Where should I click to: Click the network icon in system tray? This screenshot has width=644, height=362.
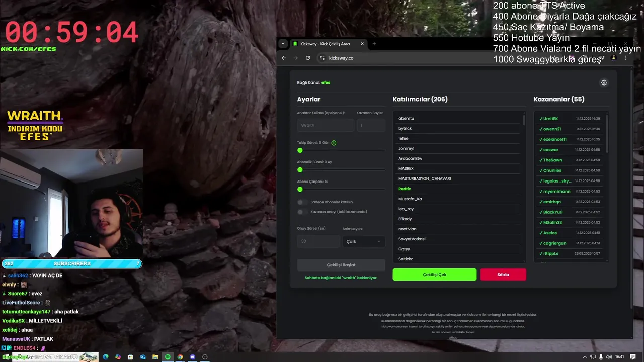pos(593,357)
